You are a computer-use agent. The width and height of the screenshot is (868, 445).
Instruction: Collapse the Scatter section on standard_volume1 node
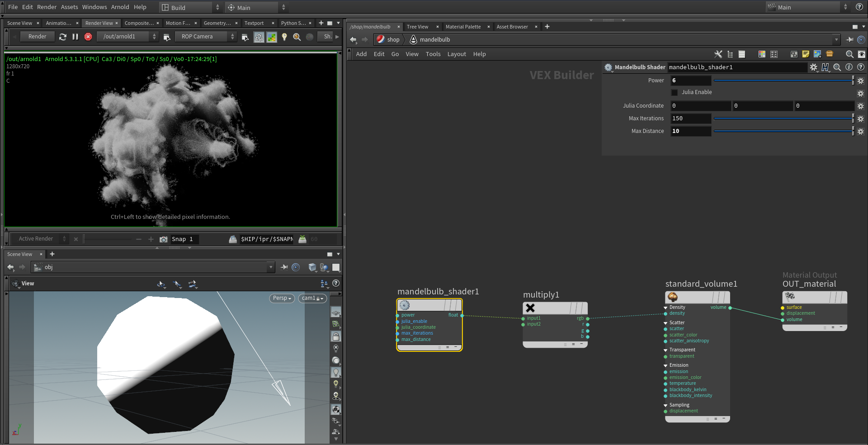tap(665, 322)
